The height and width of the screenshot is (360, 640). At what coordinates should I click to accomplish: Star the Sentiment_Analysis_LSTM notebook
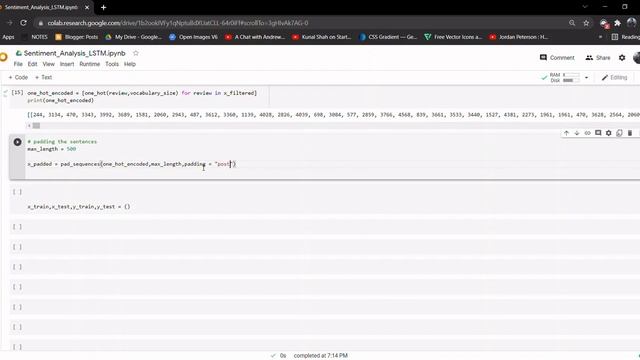[136, 53]
